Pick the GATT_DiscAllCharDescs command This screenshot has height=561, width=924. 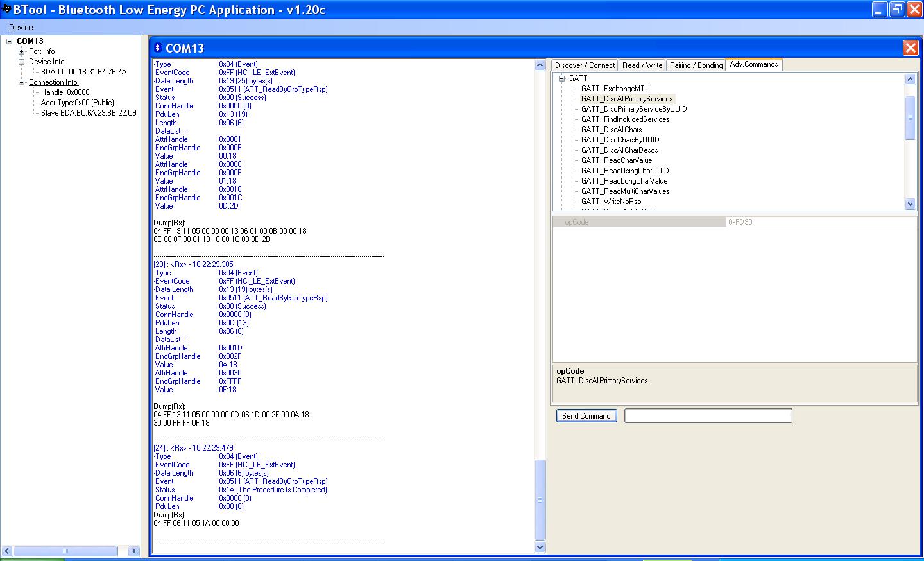[x=620, y=150]
